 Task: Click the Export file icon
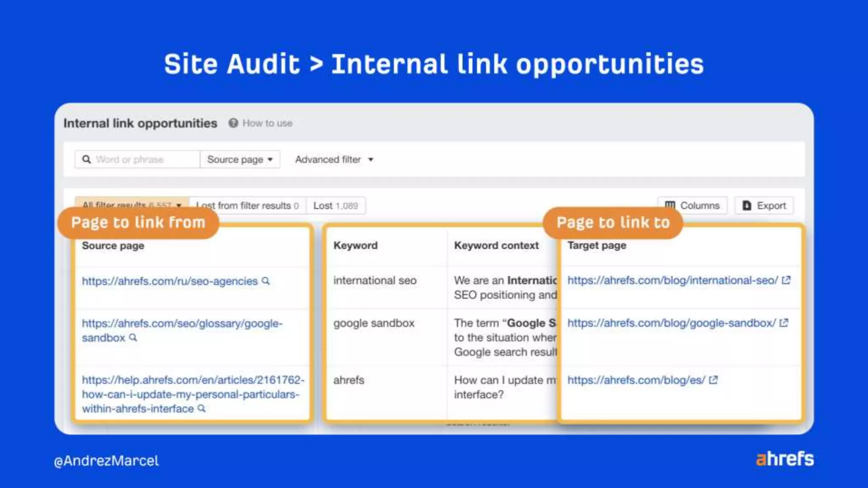click(747, 205)
